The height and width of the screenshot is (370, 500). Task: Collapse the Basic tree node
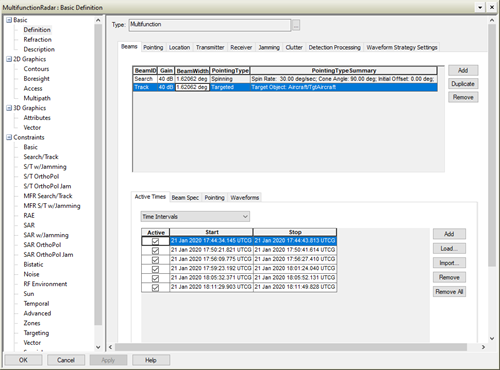[9, 20]
